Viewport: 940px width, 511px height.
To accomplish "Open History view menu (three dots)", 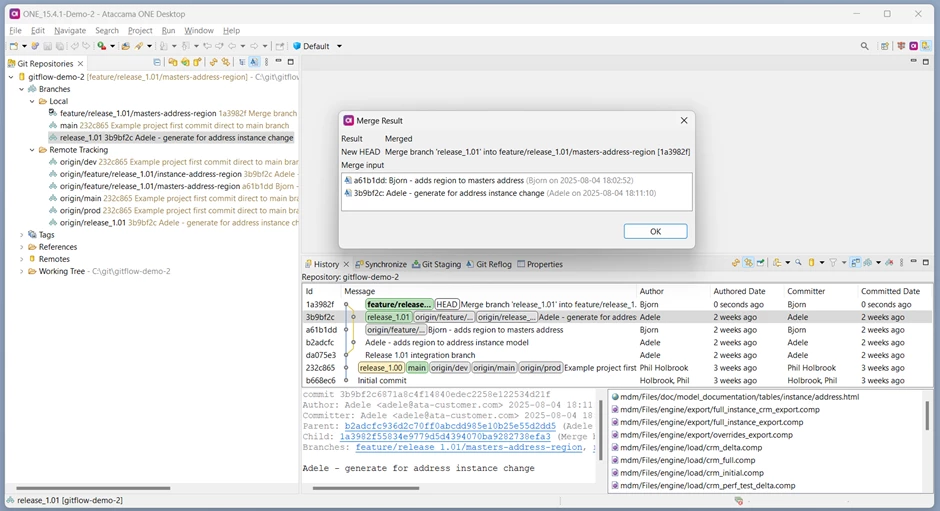I will (902, 263).
